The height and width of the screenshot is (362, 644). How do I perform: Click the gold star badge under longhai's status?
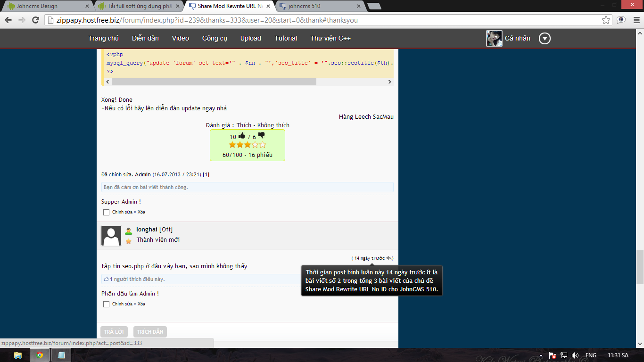point(128,241)
